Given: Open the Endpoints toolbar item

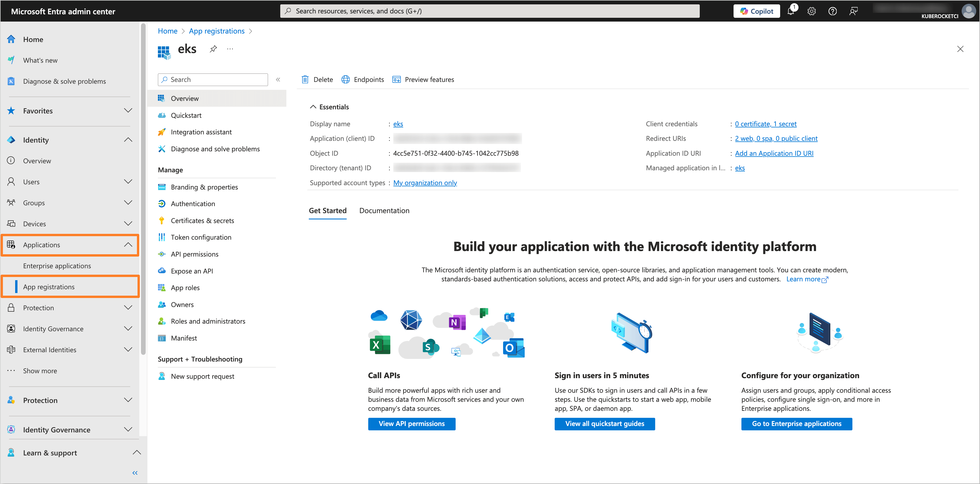Looking at the screenshot, I should click(x=363, y=80).
